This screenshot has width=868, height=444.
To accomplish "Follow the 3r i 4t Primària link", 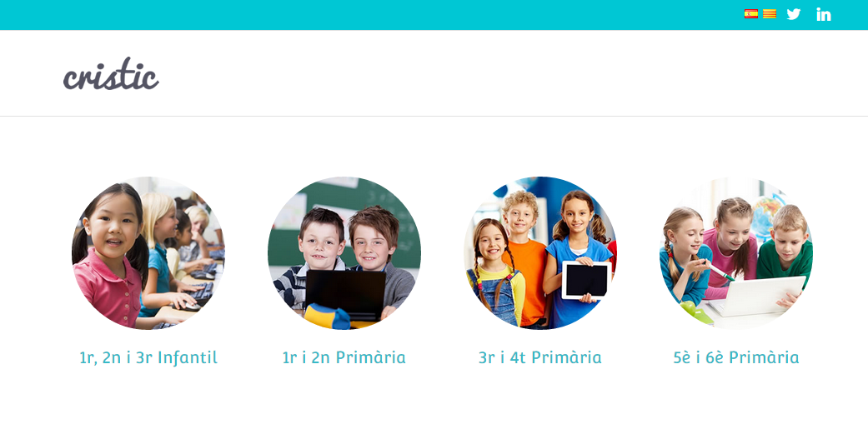I will point(539,357).
